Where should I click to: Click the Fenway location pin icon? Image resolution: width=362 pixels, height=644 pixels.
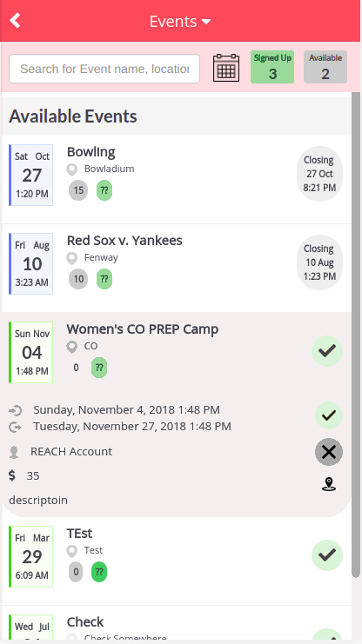(72, 258)
